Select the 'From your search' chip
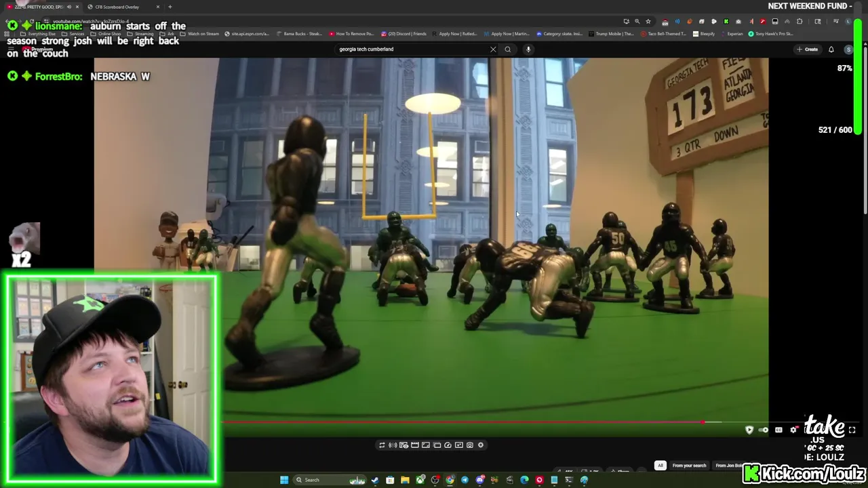The width and height of the screenshot is (868, 488). (x=689, y=466)
